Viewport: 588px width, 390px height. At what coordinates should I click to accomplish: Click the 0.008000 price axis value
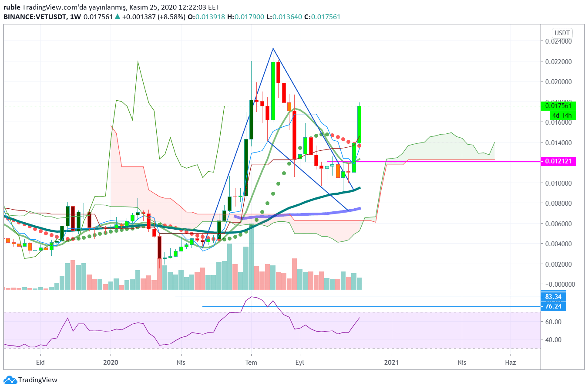[559, 203]
